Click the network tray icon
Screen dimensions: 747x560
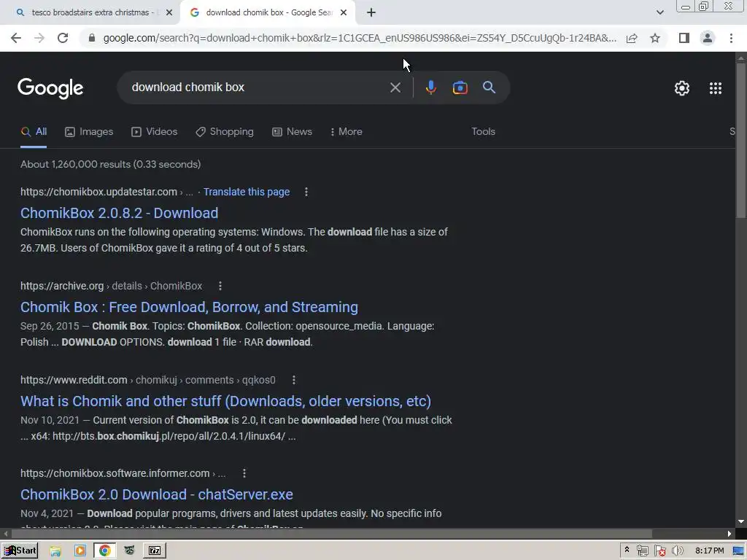(x=642, y=551)
